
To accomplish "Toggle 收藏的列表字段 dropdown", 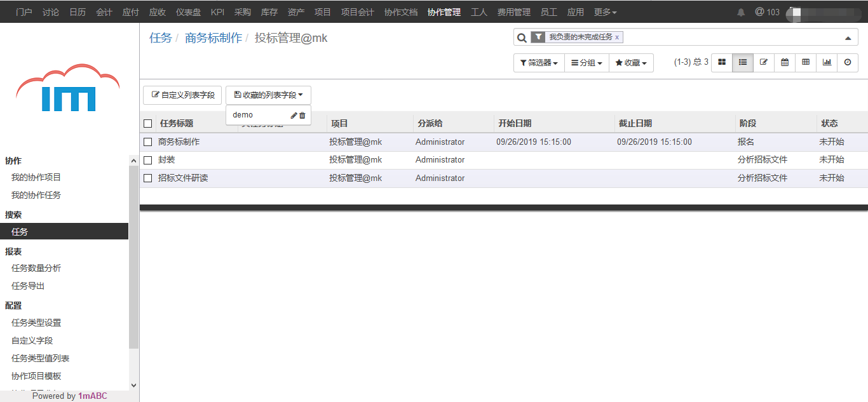I will [x=268, y=95].
